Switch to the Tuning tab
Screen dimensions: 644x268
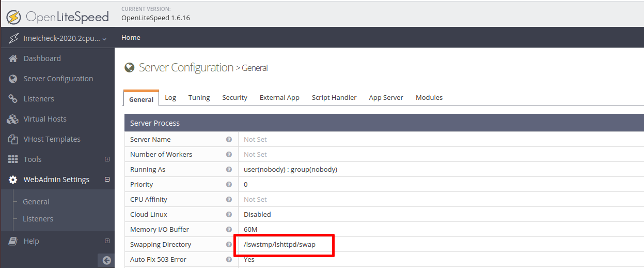[199, 97]
